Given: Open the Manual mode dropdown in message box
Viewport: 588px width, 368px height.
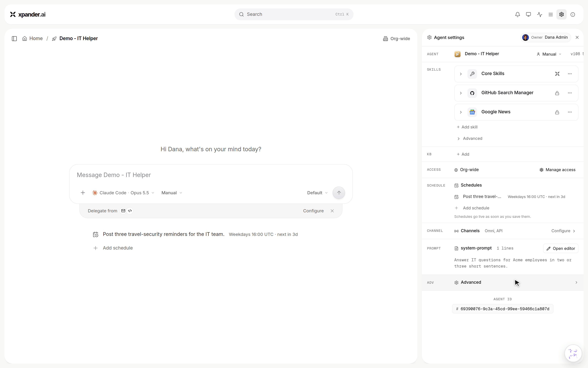Looking at the screenshot, I should (172, 193).
